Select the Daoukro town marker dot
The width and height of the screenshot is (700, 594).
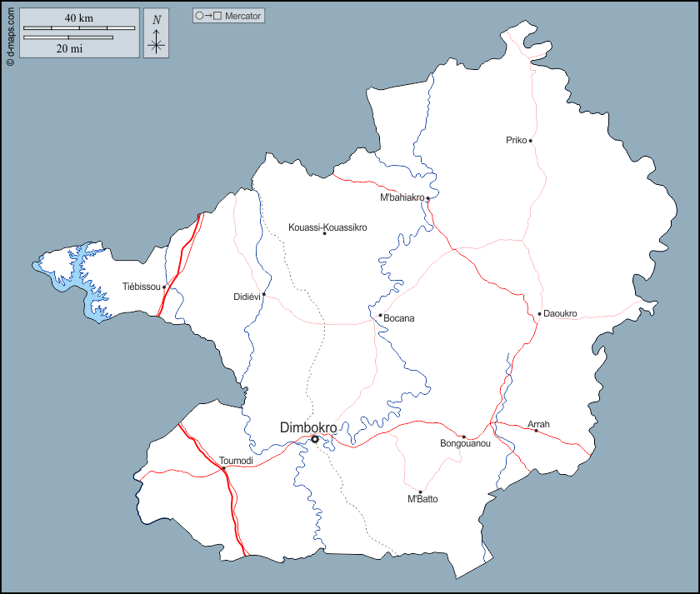pos(540,314)
